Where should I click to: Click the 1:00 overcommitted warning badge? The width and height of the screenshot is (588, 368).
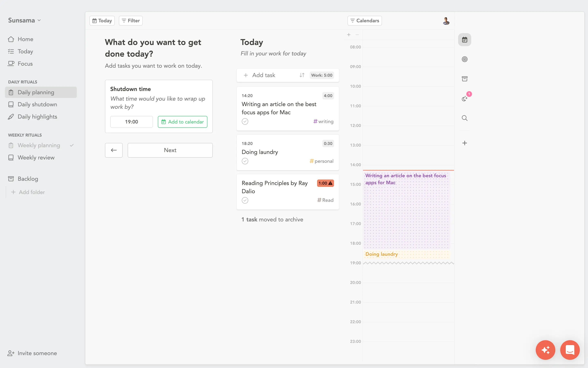click(325, 183)
